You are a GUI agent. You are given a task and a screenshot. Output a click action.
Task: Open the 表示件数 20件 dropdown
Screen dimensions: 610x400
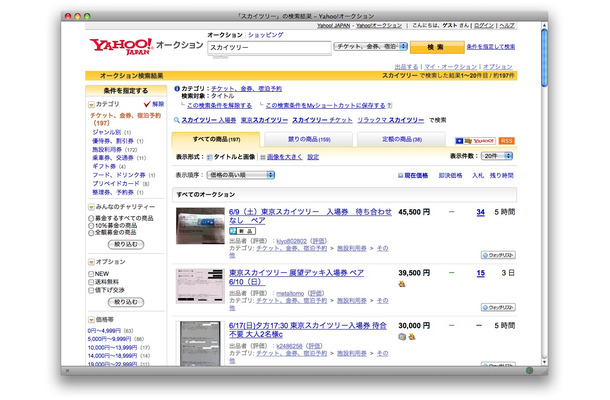tap(497, 156)
